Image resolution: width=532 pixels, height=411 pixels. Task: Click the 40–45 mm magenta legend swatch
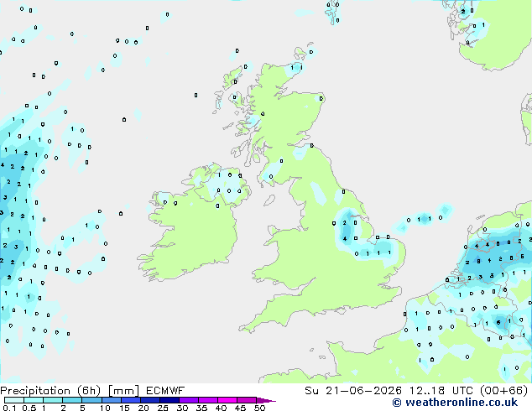click(x=227, y=400)
